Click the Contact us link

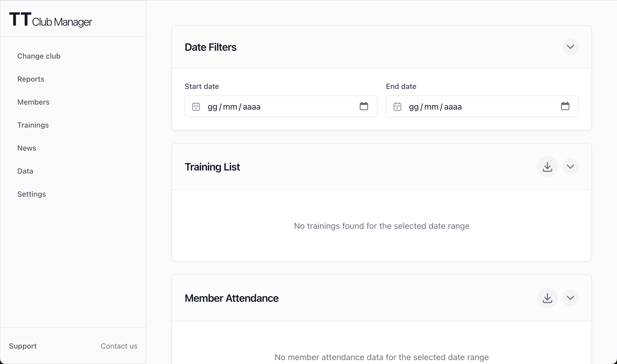pos(119,346)
